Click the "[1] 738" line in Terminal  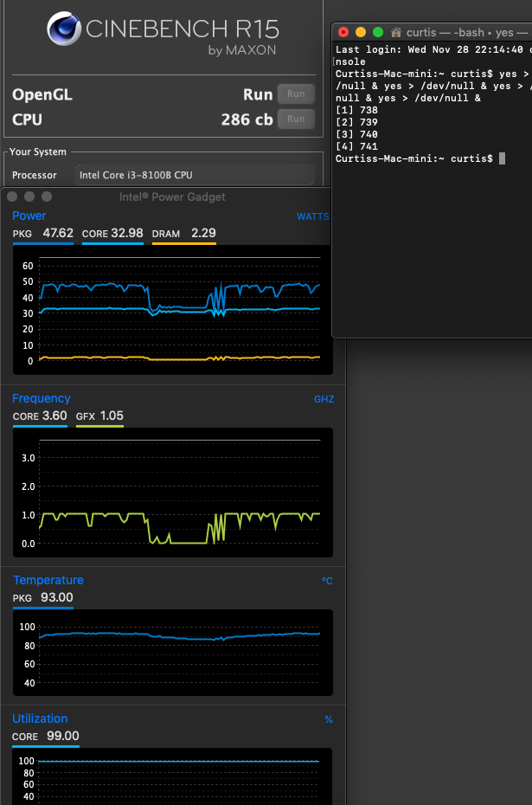[356, 111]
